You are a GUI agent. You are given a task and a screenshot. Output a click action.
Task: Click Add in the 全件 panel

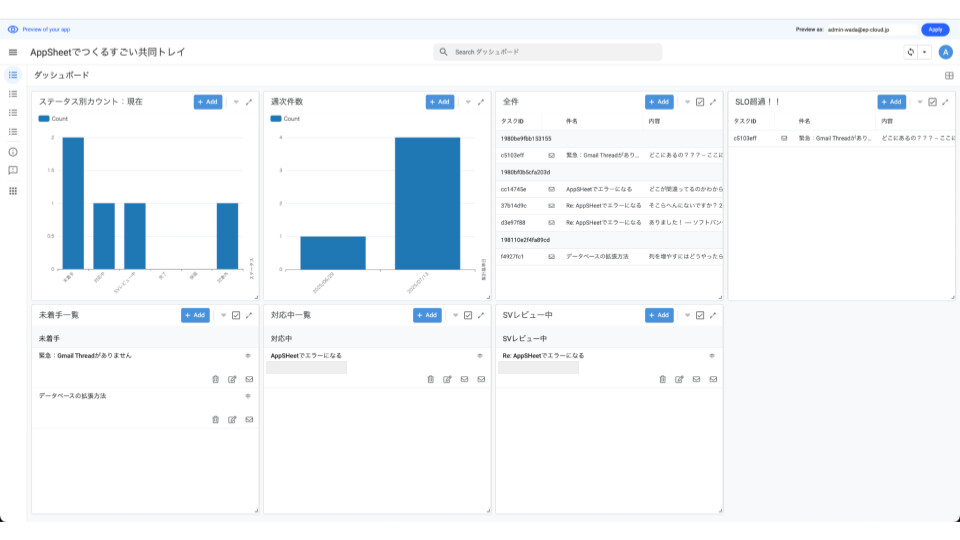pos(659,102)
